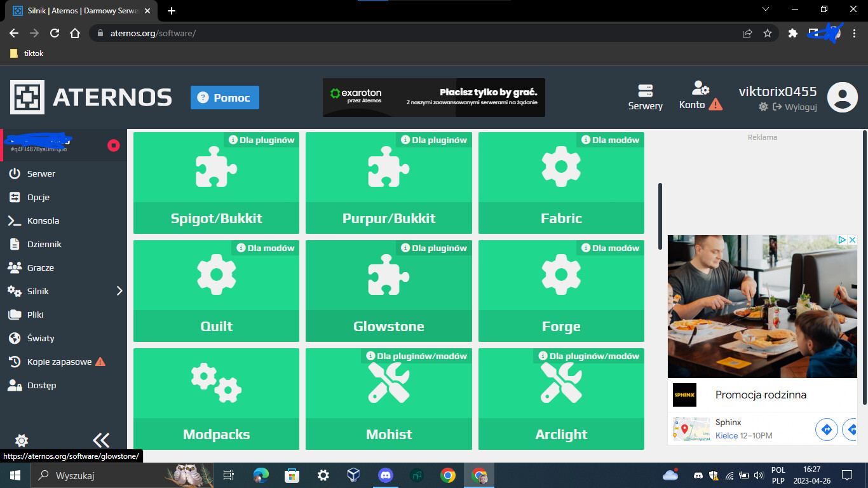
Task: Go to browser home page
Action: [x=75, y=33]
